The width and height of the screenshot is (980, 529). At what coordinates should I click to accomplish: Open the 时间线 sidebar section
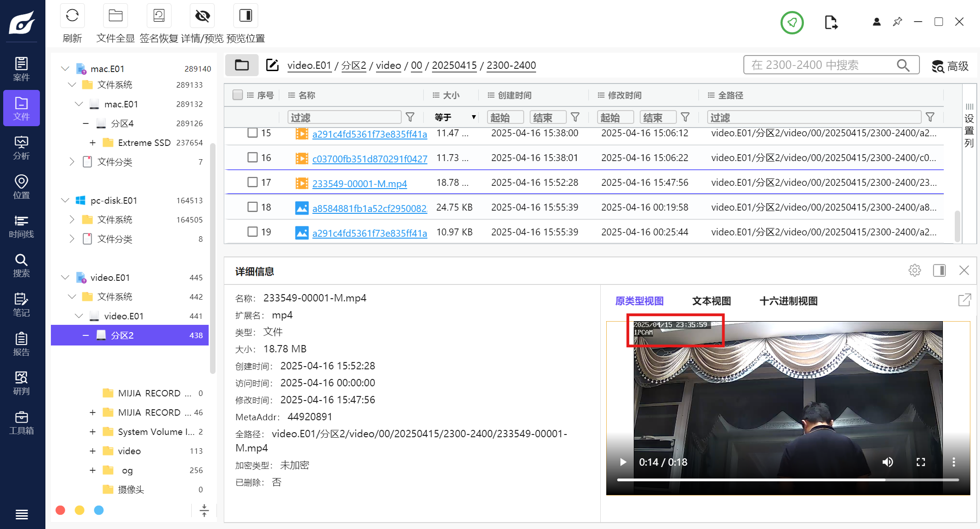(22, 226)
